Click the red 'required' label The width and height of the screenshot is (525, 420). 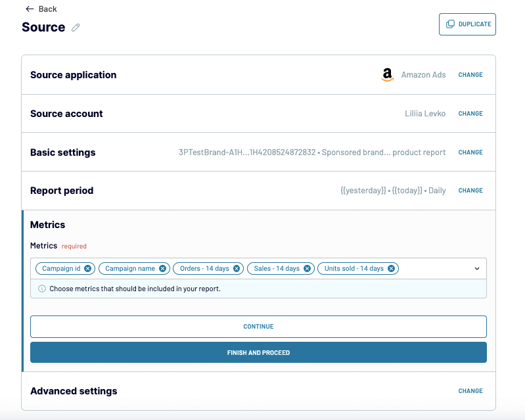point(74,246)
